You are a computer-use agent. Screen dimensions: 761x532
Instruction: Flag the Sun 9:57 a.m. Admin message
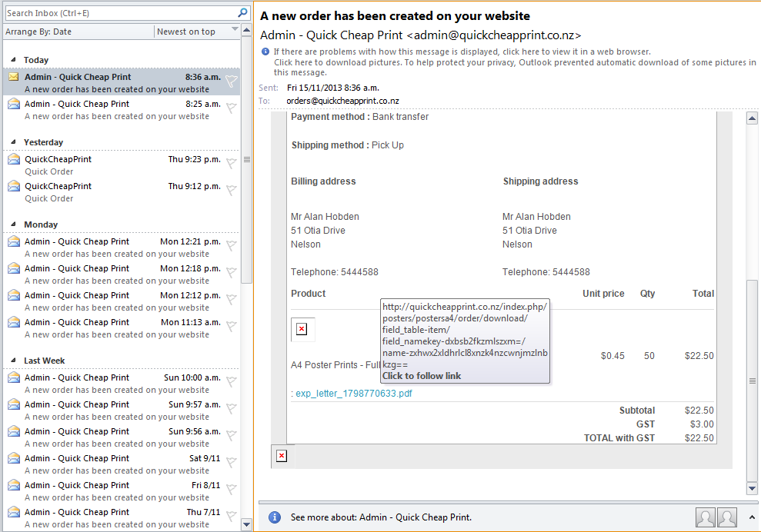[232, 409]
